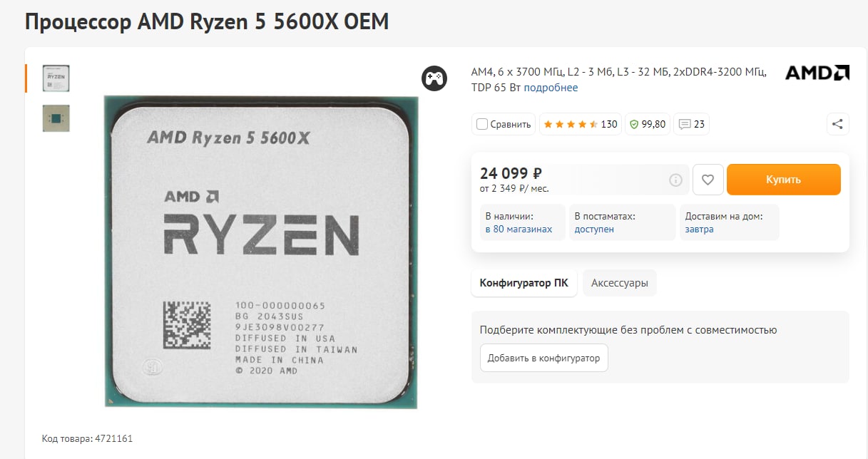868x459 pixels.
Task: Click the price info circle icon
Action: (x=675, y=180)
